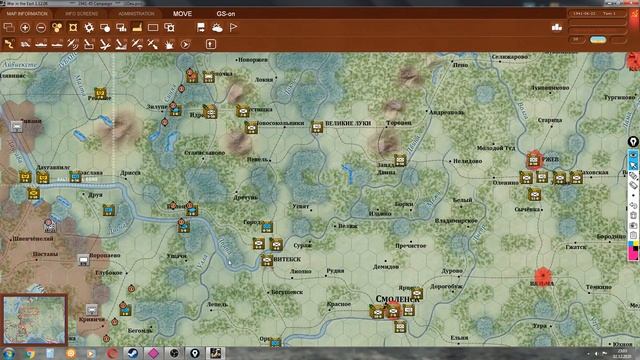Select the winding road move mode icon
640x360 pixels.
tap(9, 44)
